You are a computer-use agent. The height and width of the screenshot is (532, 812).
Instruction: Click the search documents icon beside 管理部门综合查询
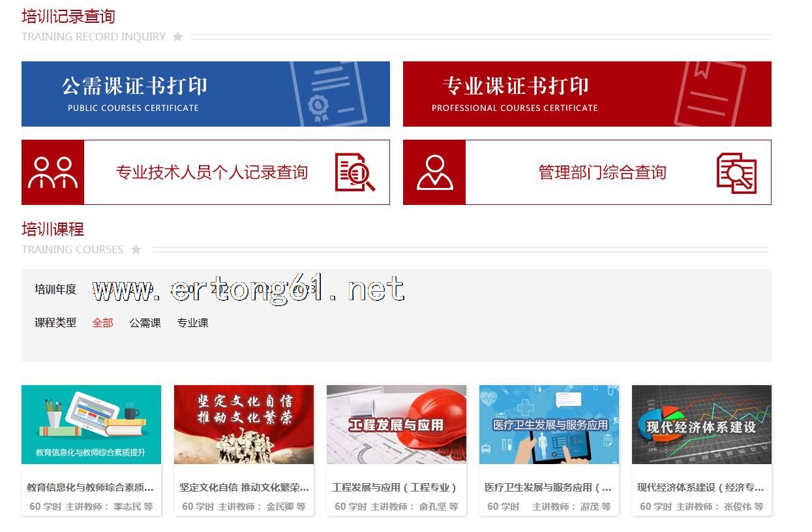(736, 173)
